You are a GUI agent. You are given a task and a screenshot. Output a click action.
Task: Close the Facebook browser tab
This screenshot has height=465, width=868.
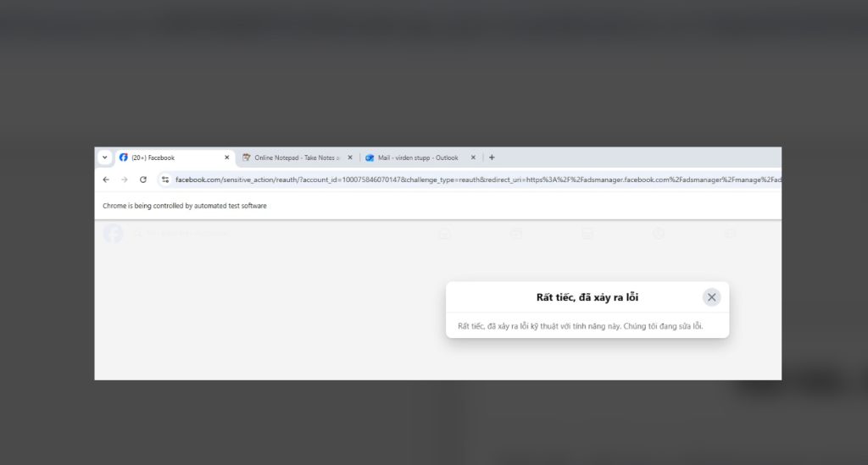pos(226,158)
